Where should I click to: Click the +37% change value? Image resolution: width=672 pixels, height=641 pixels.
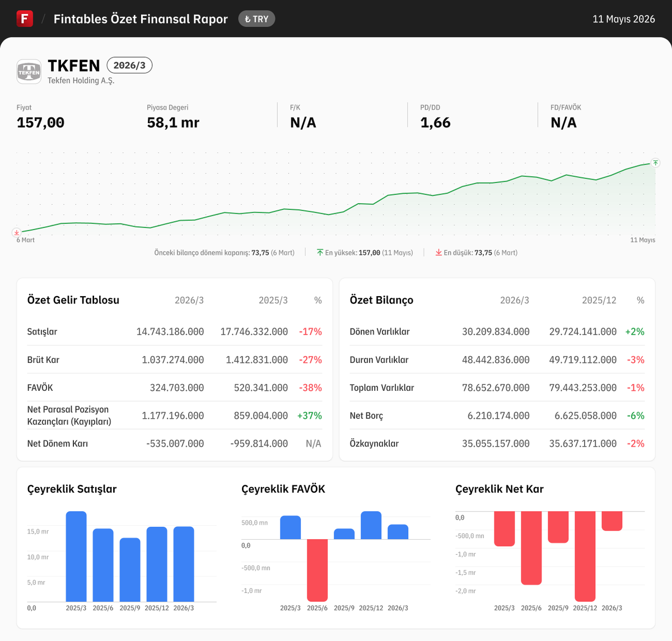310,415
